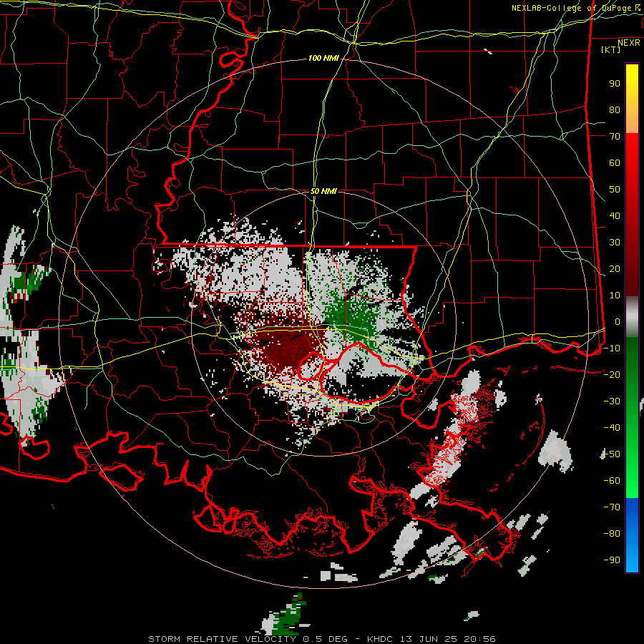Click the -70 value on velocity scale
The height and width of the screenshot is (644, 644).
click(612, 507)
